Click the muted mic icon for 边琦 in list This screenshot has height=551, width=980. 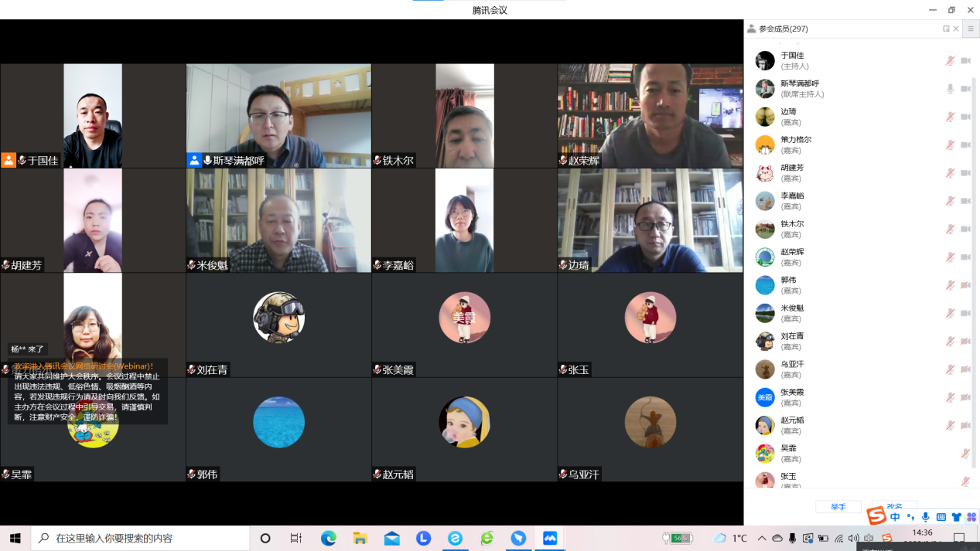(950, 117)
